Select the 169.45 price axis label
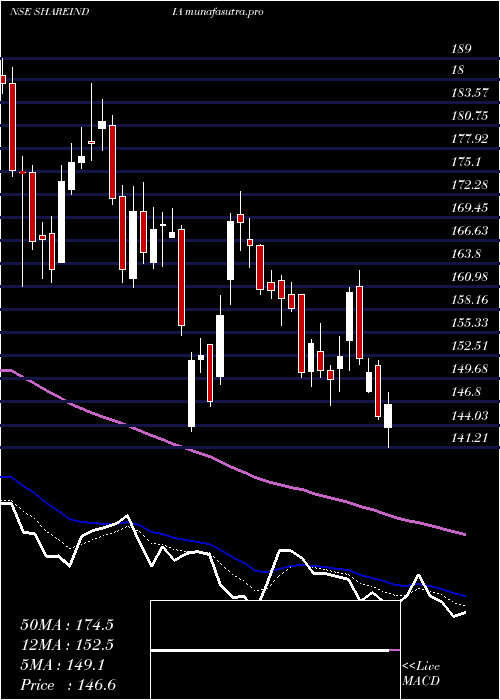The image size is (500, 700). tap(469, 208)
